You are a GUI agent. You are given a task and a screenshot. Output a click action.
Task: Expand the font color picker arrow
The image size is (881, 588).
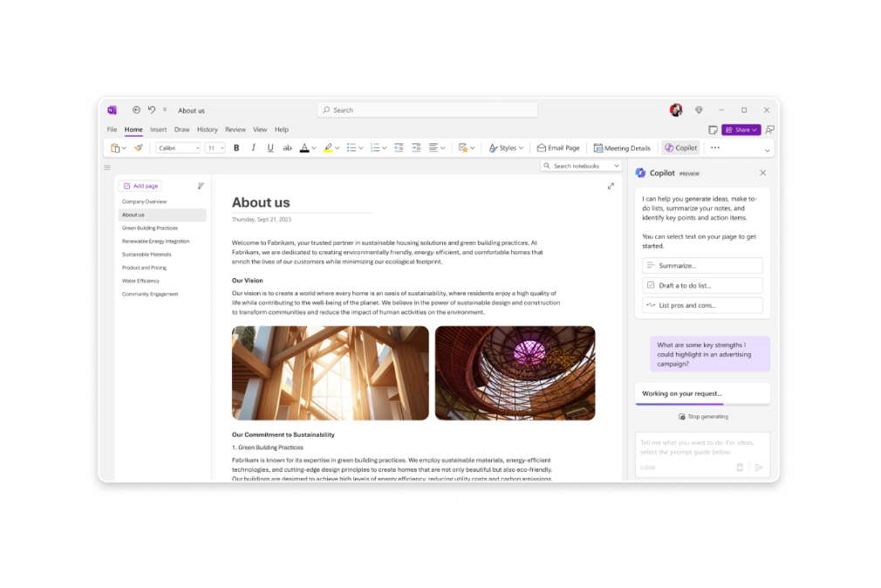click(x=313, y=148)
